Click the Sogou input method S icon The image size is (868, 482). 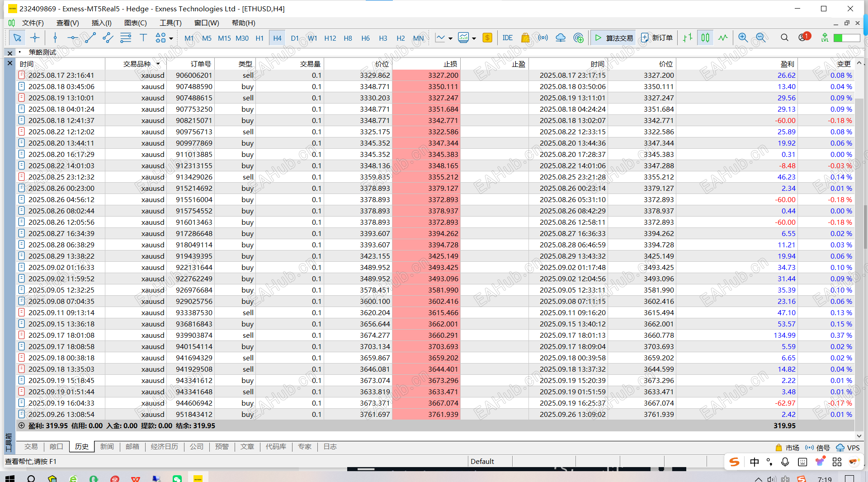(734, 462)
